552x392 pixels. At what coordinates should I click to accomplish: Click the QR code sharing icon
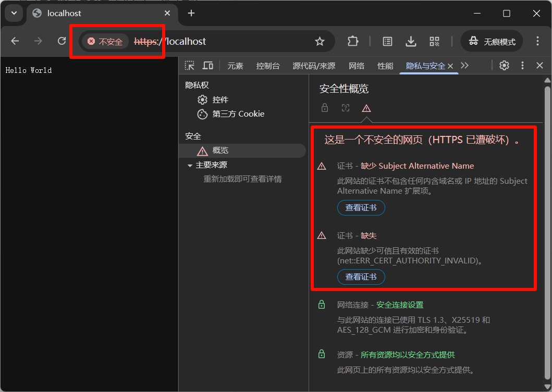click(434, 41)
